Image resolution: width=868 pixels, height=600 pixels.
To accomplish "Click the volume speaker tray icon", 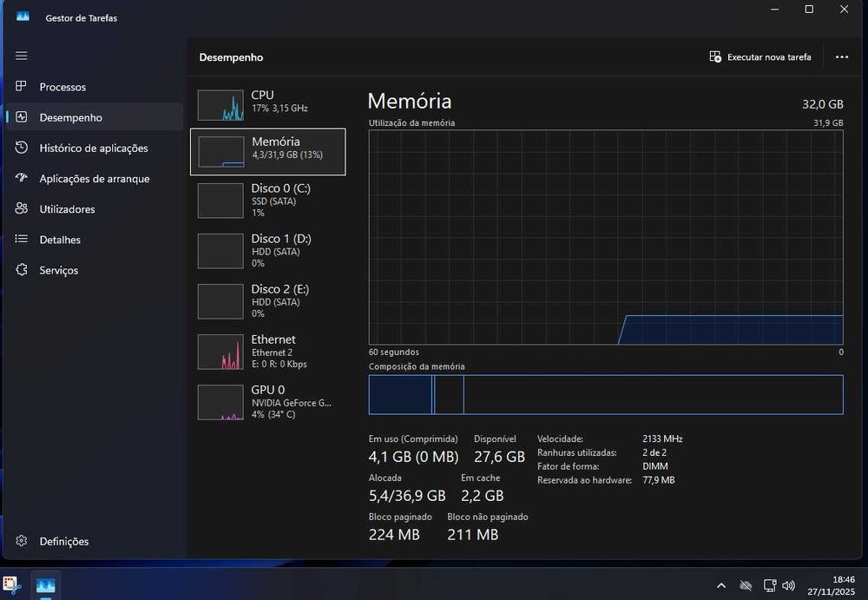I will coord(789,585).
